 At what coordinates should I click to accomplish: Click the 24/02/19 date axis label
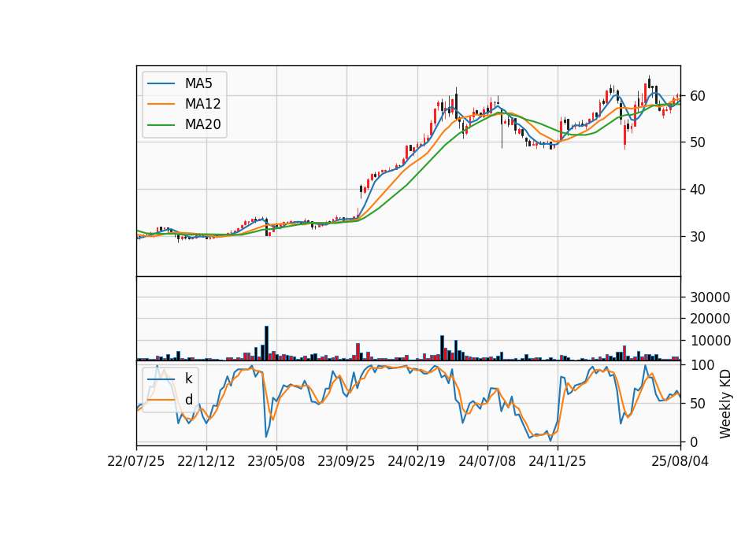417,461
